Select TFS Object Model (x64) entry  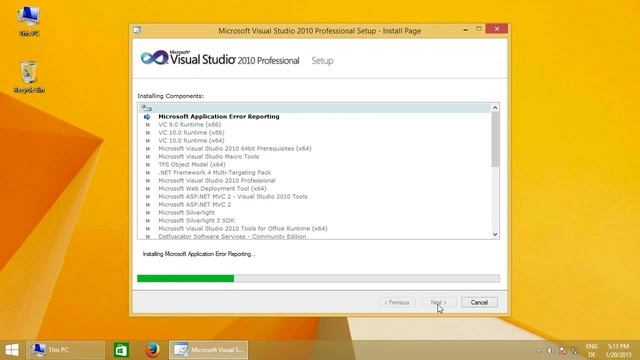pos(192,165)
